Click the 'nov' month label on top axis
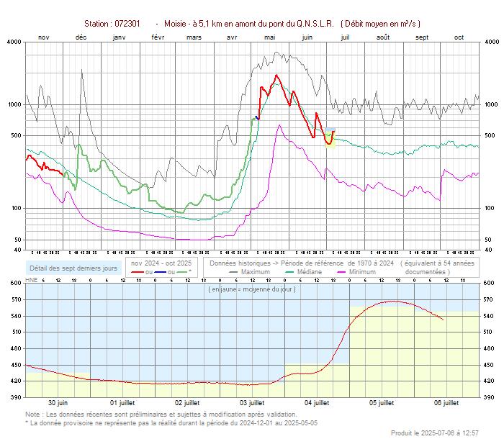Image resolution: width=504 pixels, height=439 pixels. tap(44, 37)
